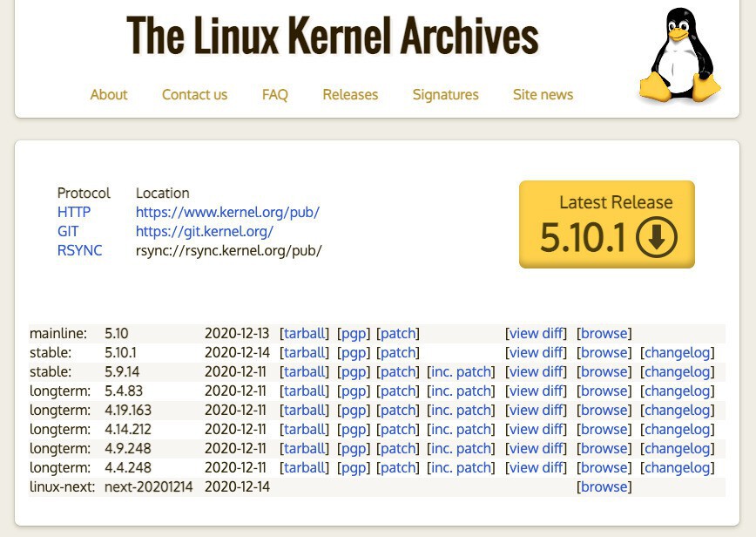The height and width of the screenshot is (537, 756).
Task: Open changelog for stable 5.9.14
Action: (x=678, y=372)
